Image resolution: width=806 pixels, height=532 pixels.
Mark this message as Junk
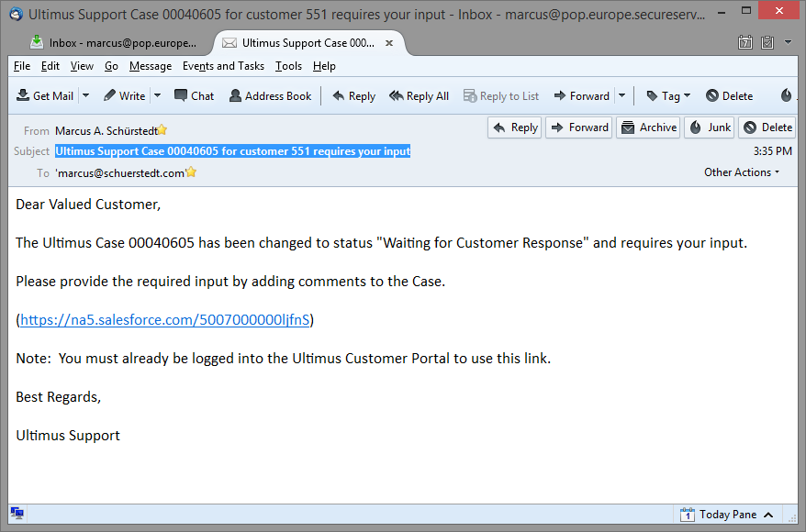click(709, 127)
